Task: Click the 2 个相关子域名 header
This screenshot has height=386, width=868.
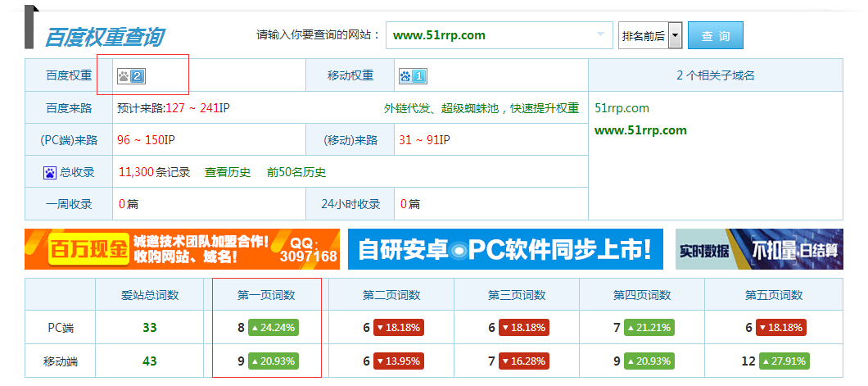Action: (715, 76)
